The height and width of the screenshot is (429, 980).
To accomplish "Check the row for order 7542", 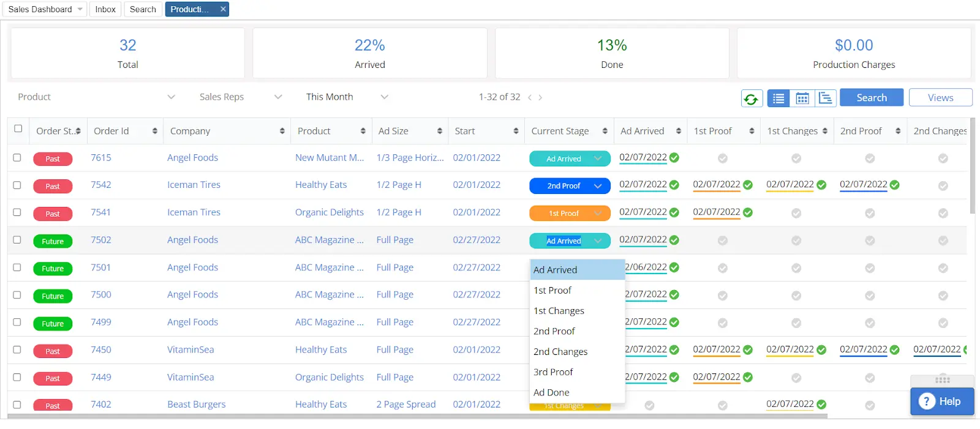I will click(17, 185).
